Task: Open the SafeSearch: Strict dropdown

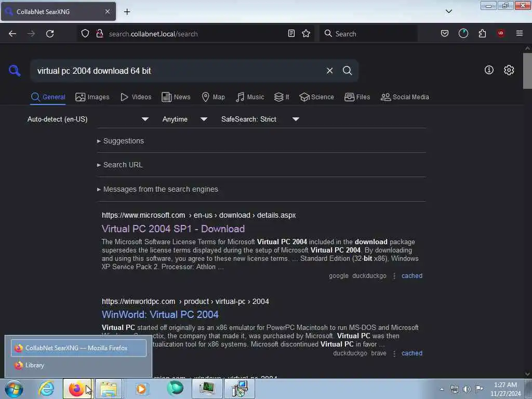Action: (x=260, y=119)
